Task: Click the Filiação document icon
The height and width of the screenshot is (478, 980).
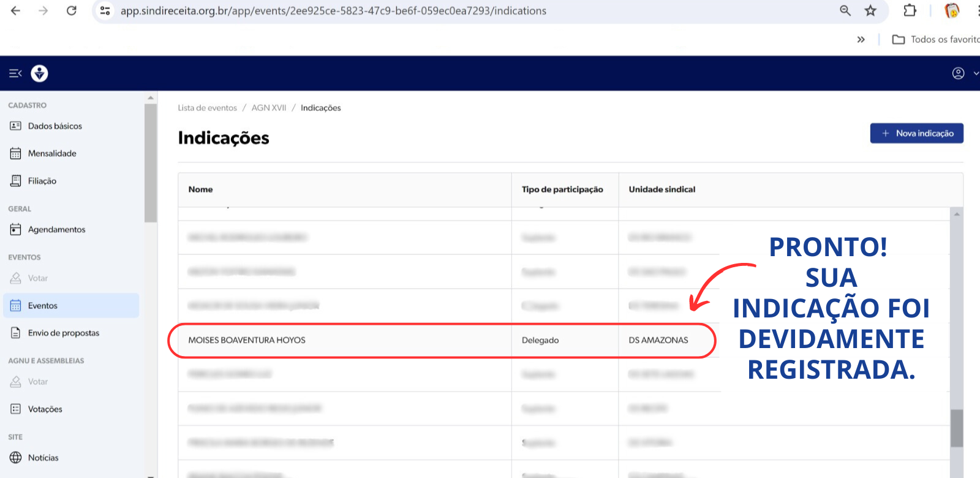Action: click(16, 181)
